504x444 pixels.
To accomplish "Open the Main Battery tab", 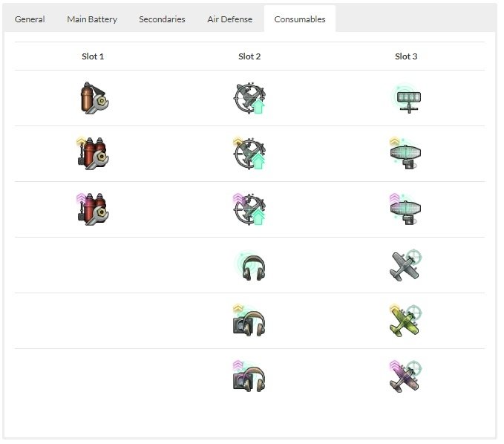I will pos(92,19).
